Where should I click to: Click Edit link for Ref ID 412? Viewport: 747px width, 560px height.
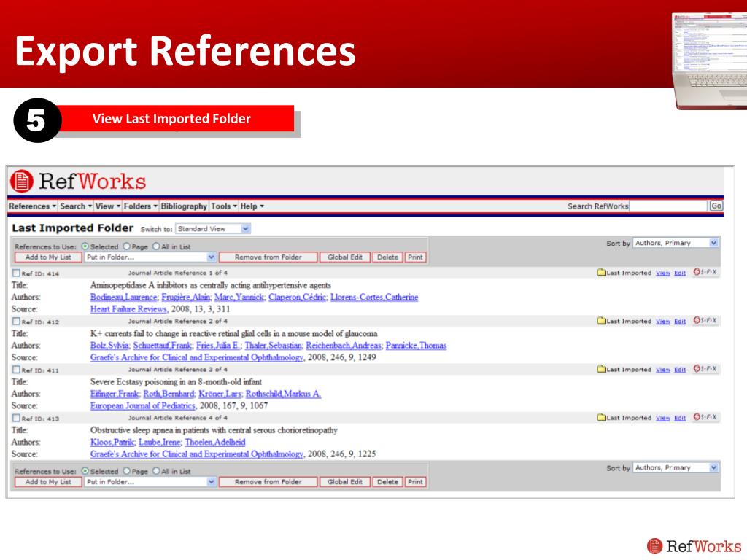(x=680, y=321)
